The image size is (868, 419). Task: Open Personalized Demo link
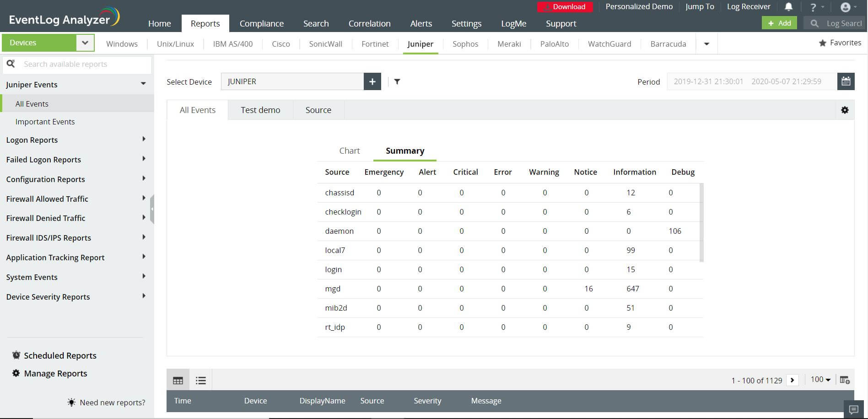(639, 6)
